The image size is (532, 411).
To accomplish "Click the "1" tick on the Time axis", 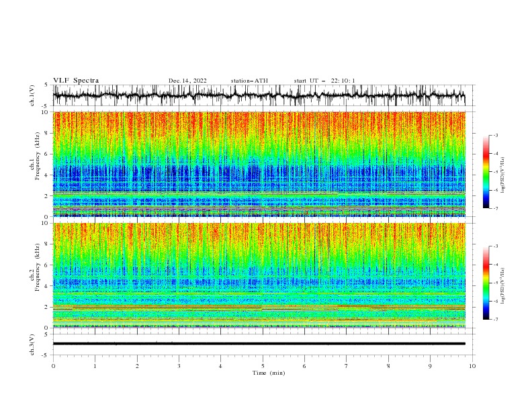I will click(95, 366).
